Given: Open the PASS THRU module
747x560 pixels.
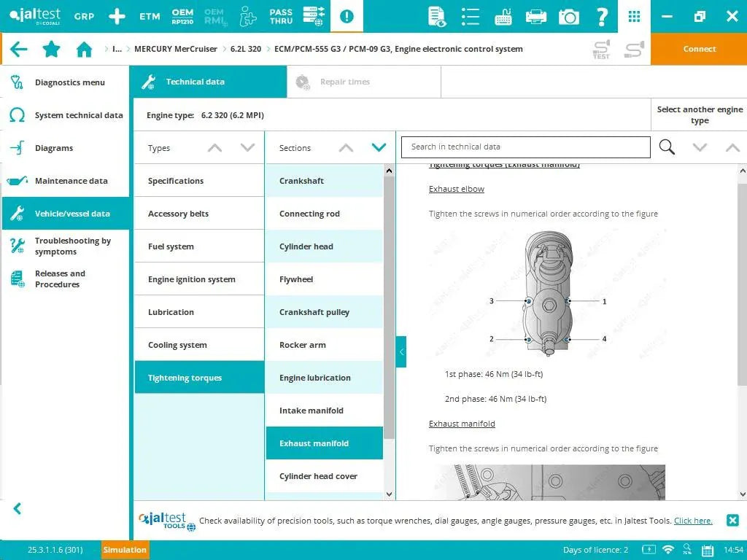Looking at the screenshot, I should tap(280, 15).
